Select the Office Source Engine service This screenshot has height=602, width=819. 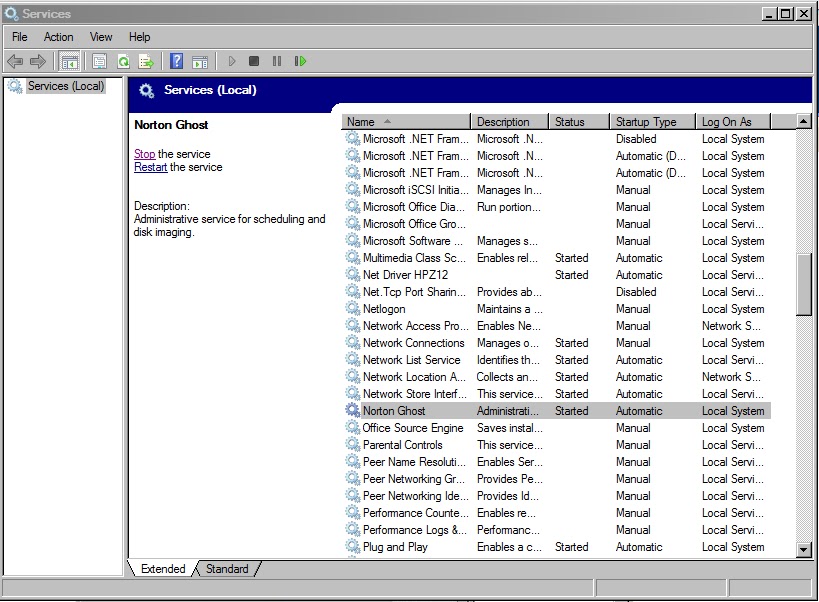557,428
